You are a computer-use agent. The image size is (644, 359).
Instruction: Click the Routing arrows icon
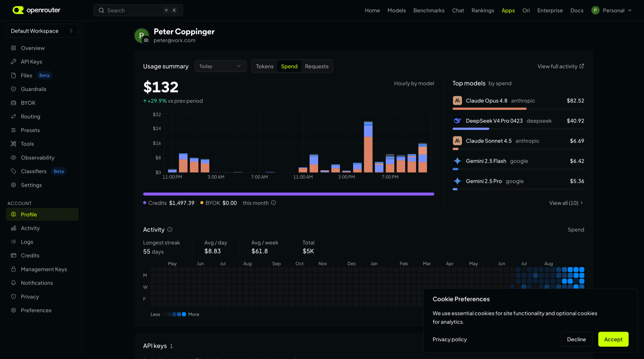point(14,116)
